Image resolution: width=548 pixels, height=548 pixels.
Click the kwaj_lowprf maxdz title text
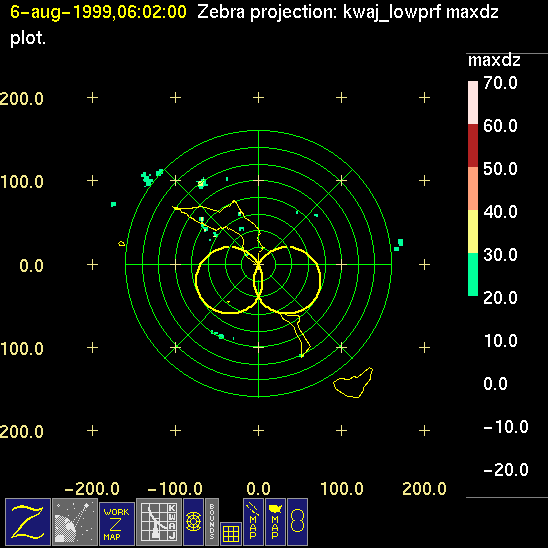421,13
